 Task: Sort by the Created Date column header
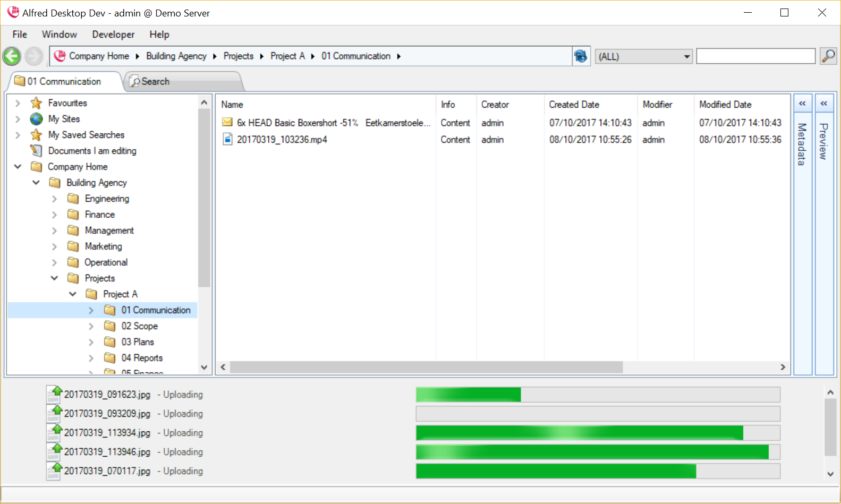[574, 105]
